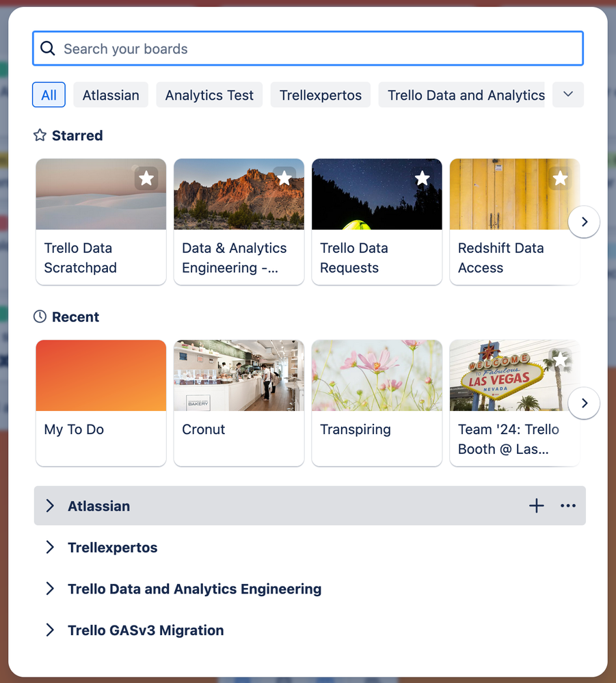Image resolution: width=616 pixels, height=683 pixels.
Task: Open the Transpiring board
Action: (x=377, y=403)
